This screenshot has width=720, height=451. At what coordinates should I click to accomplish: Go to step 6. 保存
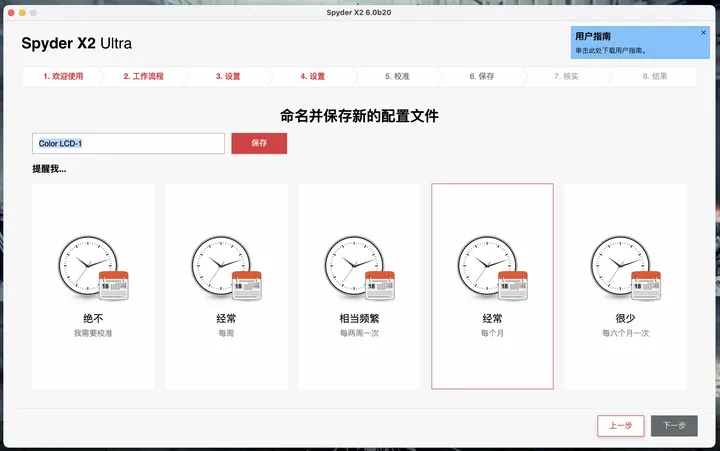pyautogui.click(x=482, y=76)
